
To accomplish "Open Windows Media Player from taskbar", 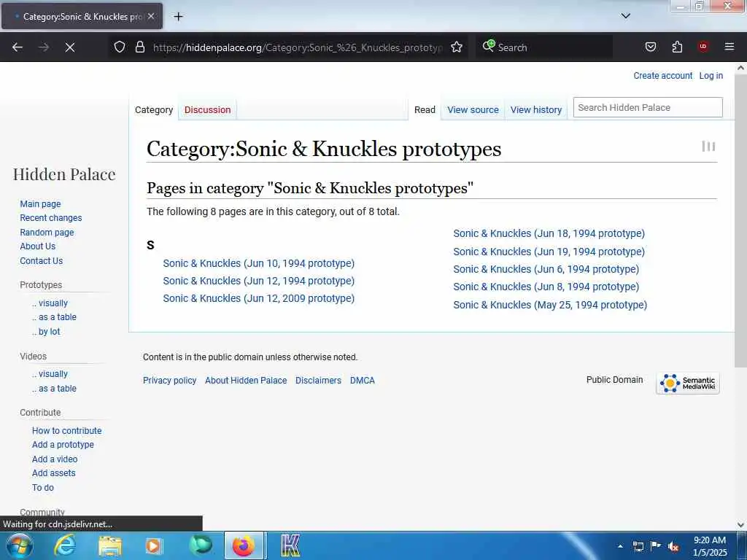I will [x=153, y=545].
